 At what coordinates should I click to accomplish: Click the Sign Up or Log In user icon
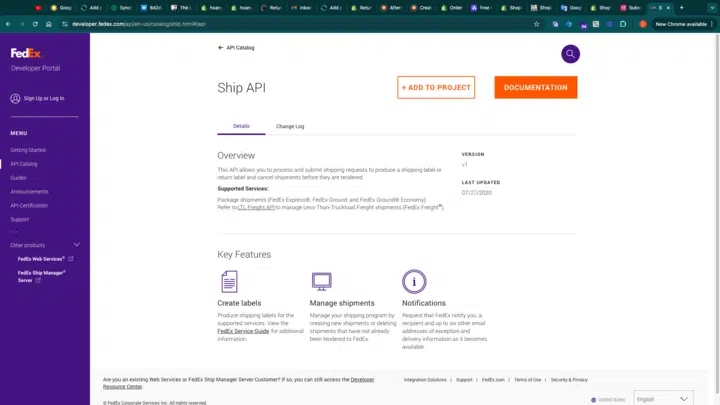coord(15,98)
